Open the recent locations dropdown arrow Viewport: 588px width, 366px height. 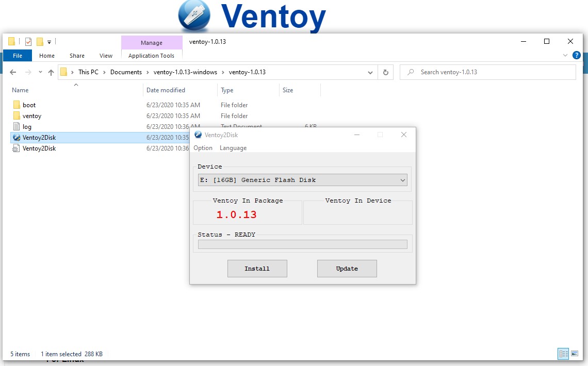(x=40, y=72)
